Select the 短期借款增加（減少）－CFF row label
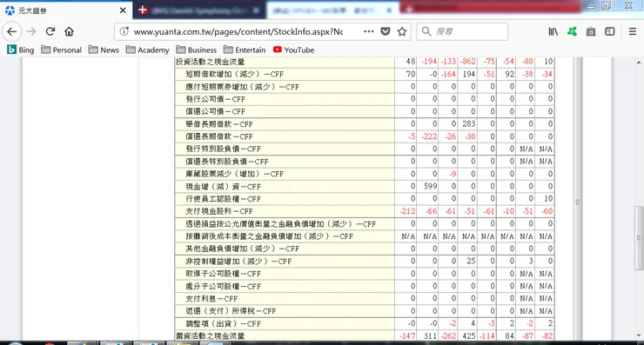 [x=234, y=74]
